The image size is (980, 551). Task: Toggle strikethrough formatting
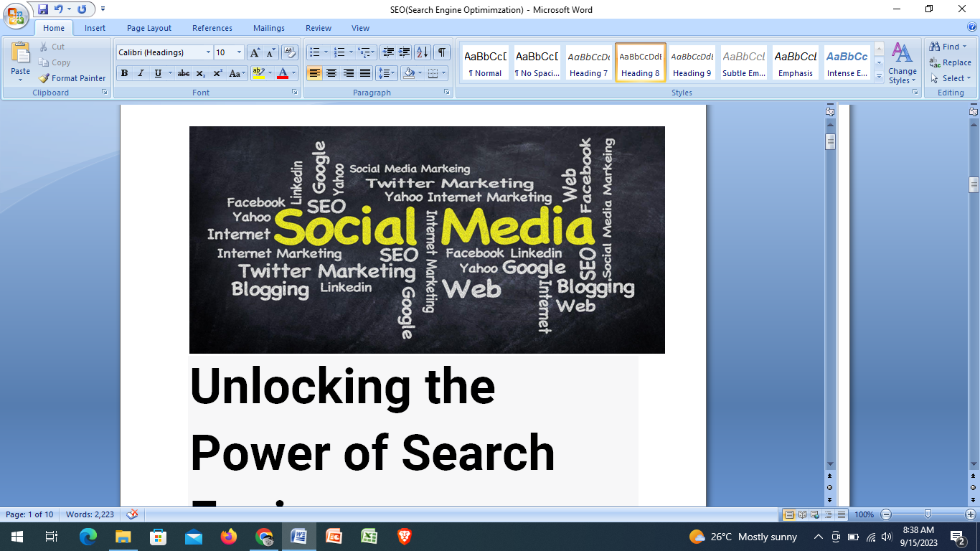pos(184,73)
